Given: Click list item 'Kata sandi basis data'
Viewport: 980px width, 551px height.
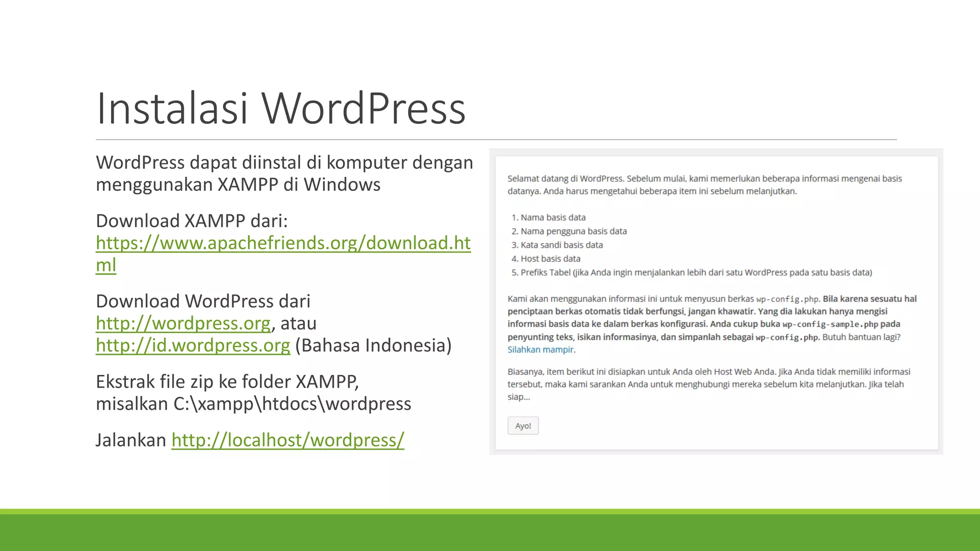Looking at the screenshot, I should (x=561, y=245).
